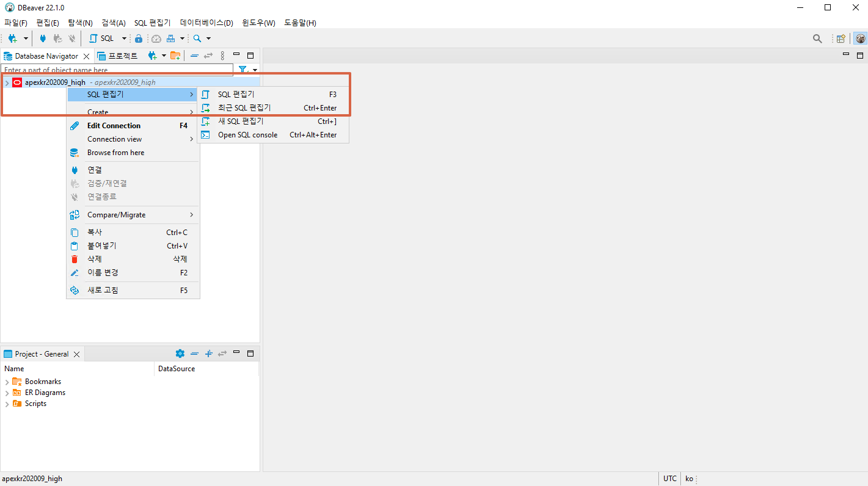
Task: Switch to the Database Navigator tab
Action: click(46, 56)
